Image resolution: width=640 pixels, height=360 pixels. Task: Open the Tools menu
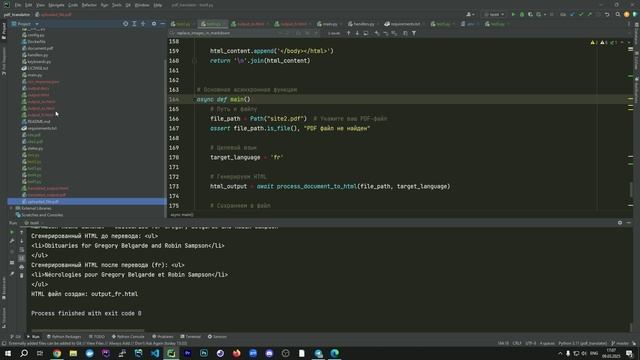tap(117, 5)
